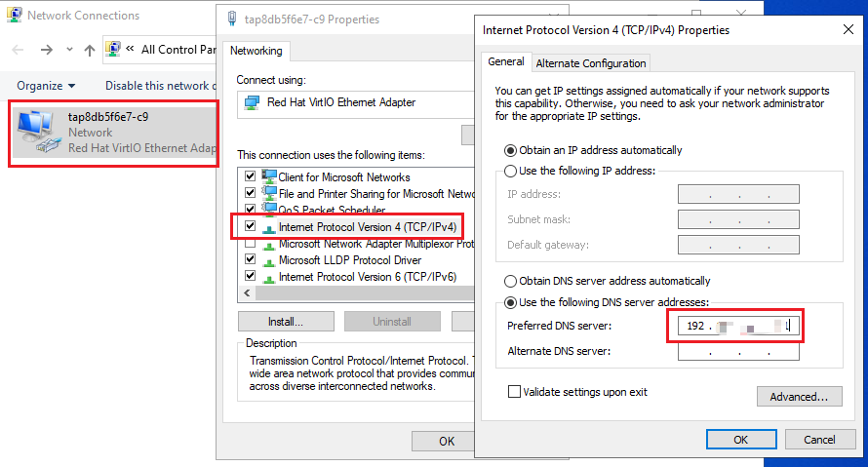Expand address bar path chevron
The width and height of the screenshot is (868, 467).
[x=130, y=49]
